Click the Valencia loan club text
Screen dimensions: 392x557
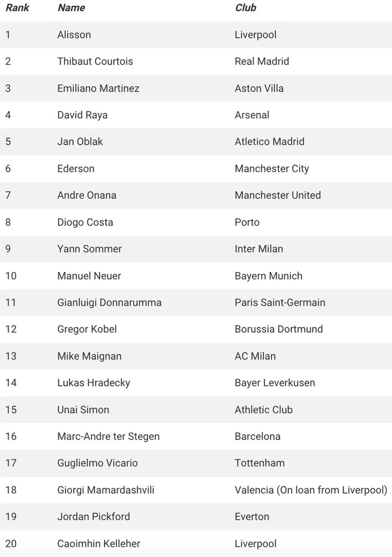pos(311,490)
